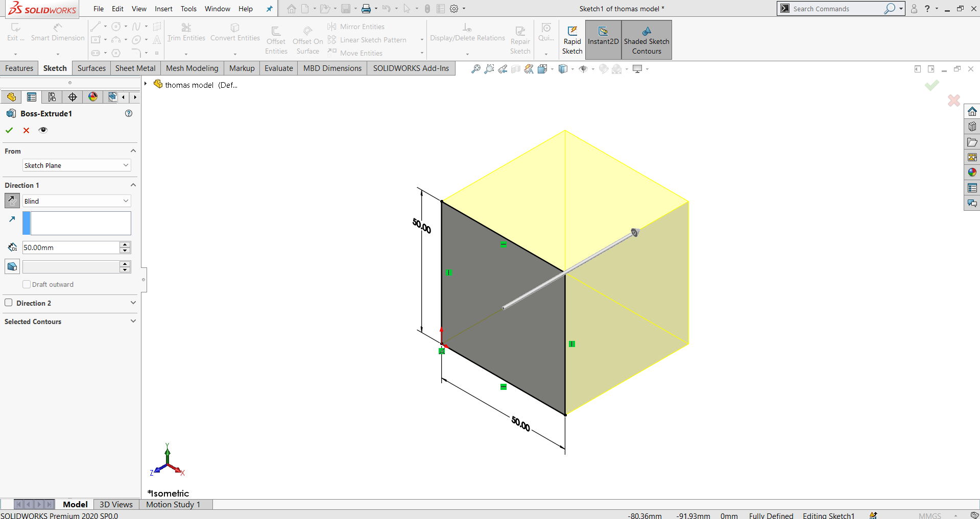The width and height of the screenshot is (980, 519).
Task: Open the File menu
Action: click(x=99, y=9)
